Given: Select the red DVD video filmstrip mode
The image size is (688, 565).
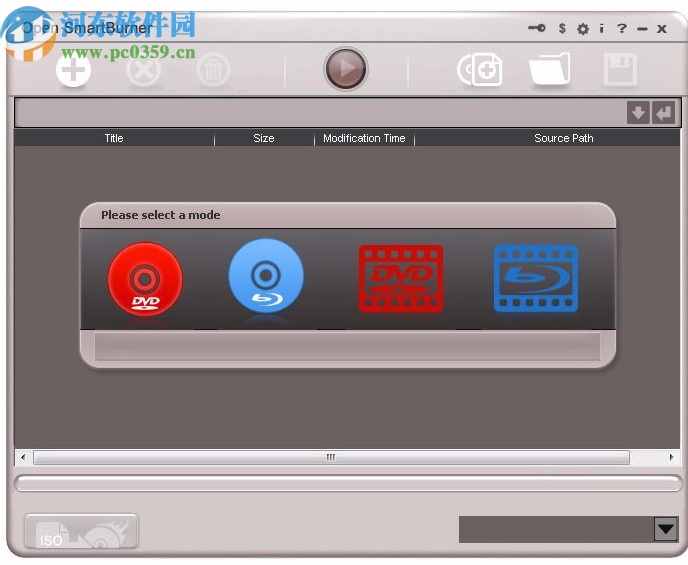Looking at the screenshot, I should tap(401, 279).
